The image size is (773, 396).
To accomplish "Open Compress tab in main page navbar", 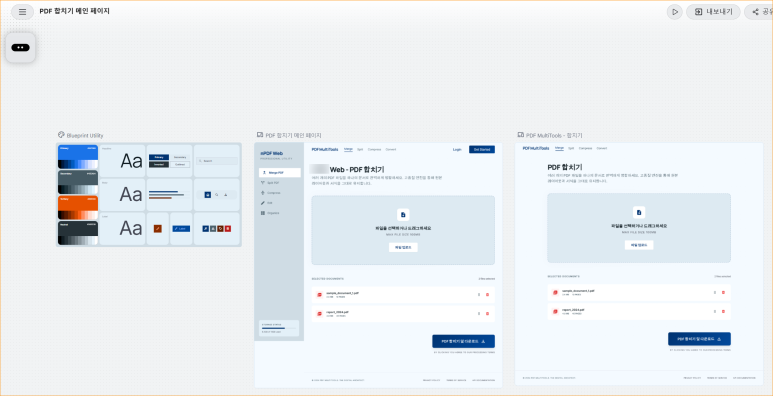I will [x=374, y=149].
